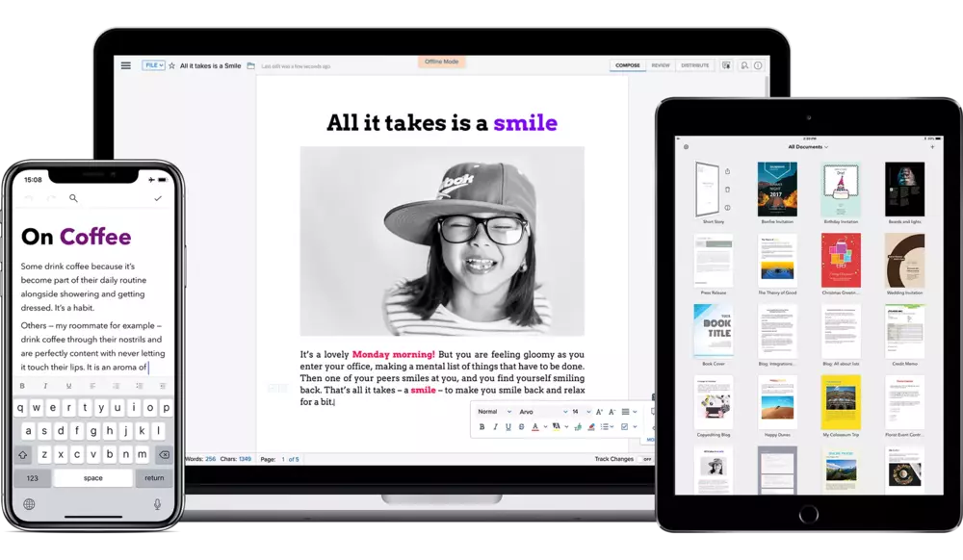Open the FILE dropdown on the laptop
The height and width of the screenshot is (560, 963).
[153, 65]
